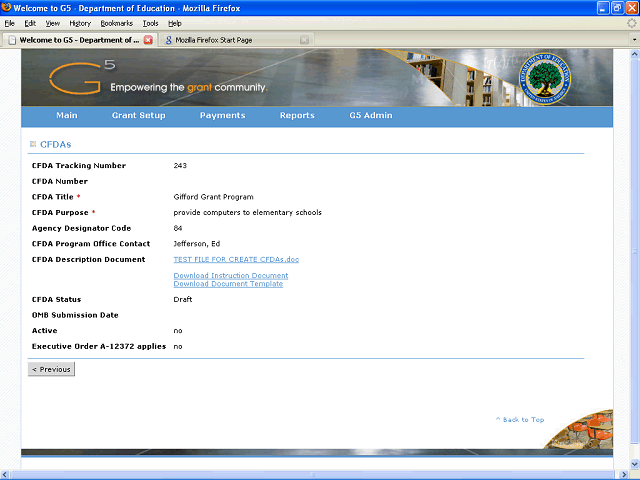The width and height of the screenshot is (640, 480).
Task: Click the tracking number value 243
Action: click(180, 165)
